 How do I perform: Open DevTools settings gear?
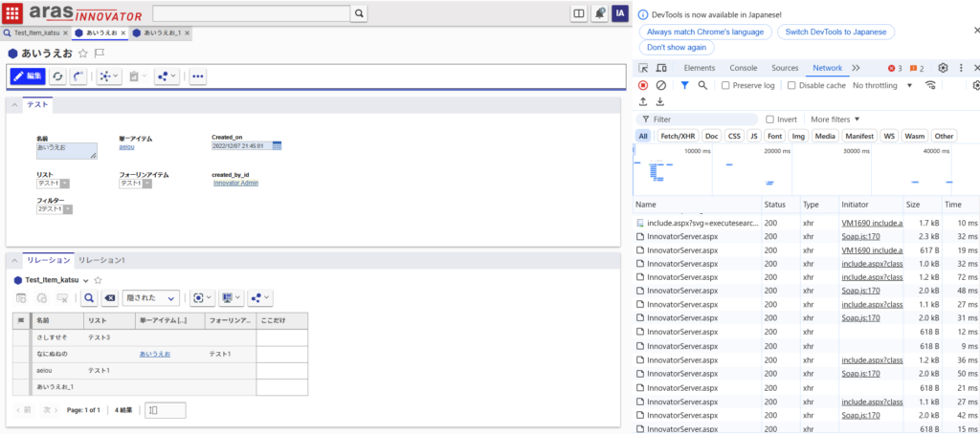[943, 68]
